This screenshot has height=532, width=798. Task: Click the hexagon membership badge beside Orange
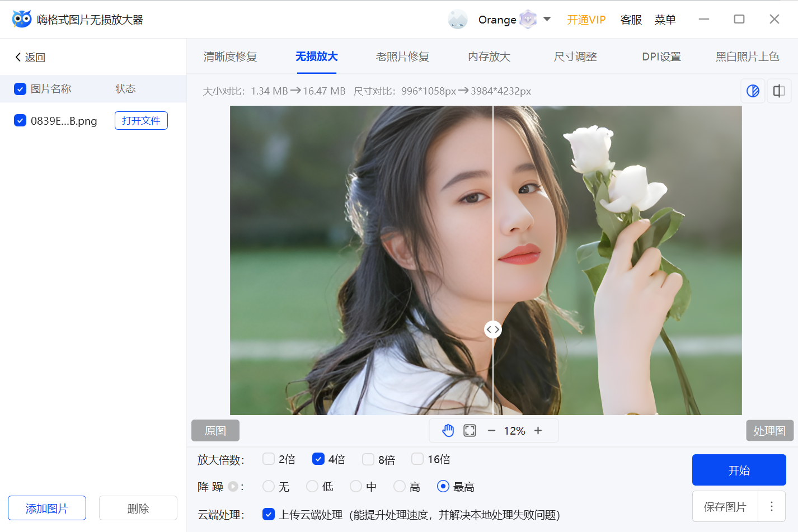(528, 20)
